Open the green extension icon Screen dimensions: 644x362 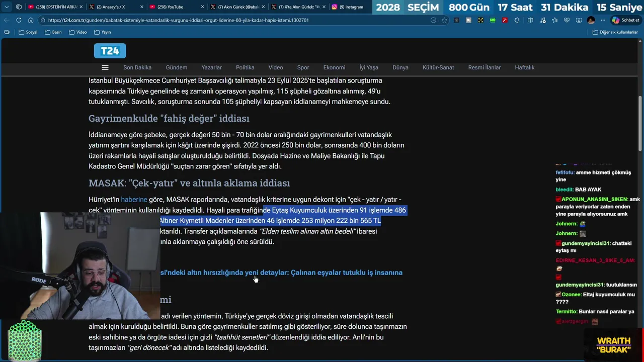click(493, 20)
